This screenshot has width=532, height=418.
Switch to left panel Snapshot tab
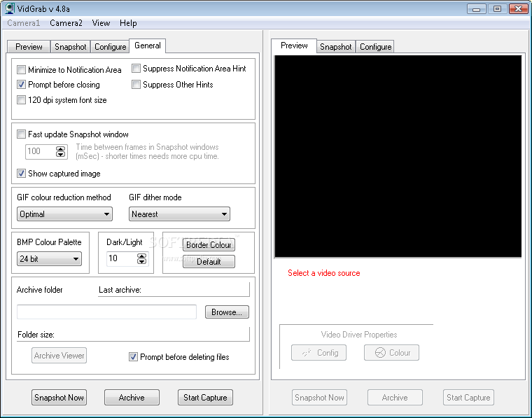(70, 47)
